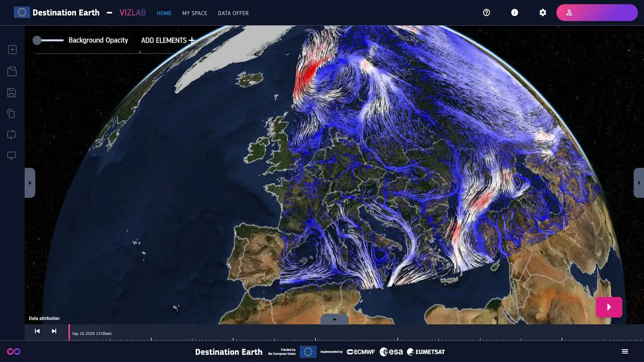Expand the bottom panel with up caret
Viewport: 644px width, 362px height.
(334, 319)
